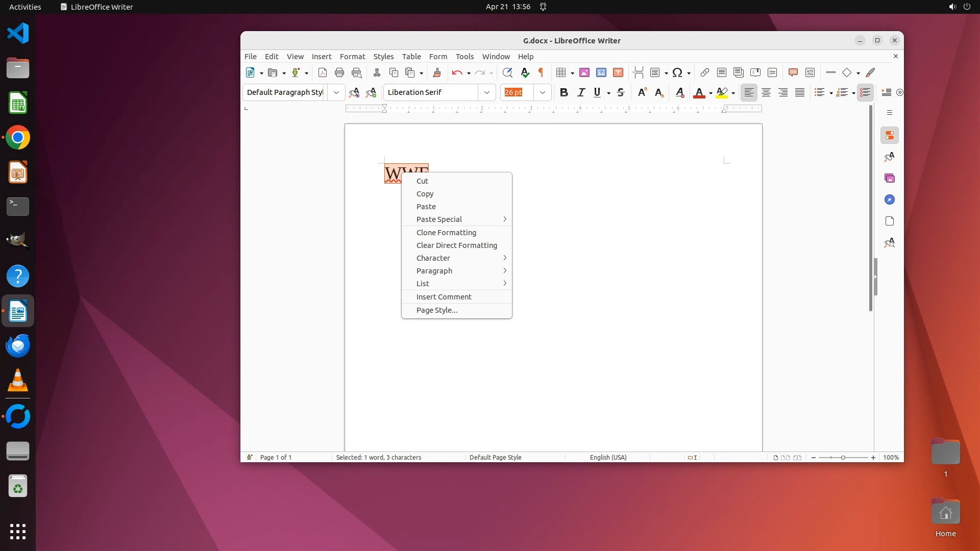Toggle Formatting Marks pilcrow
Screen dimensions: 980x551
click(x=541, y=72)
